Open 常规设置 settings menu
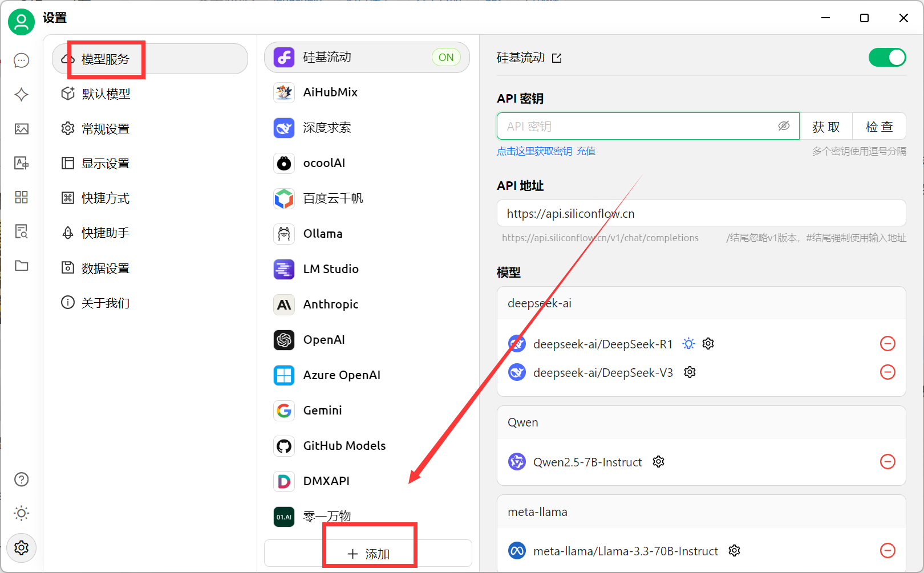This screenshot has width=924, height=573. click(150, 129)
